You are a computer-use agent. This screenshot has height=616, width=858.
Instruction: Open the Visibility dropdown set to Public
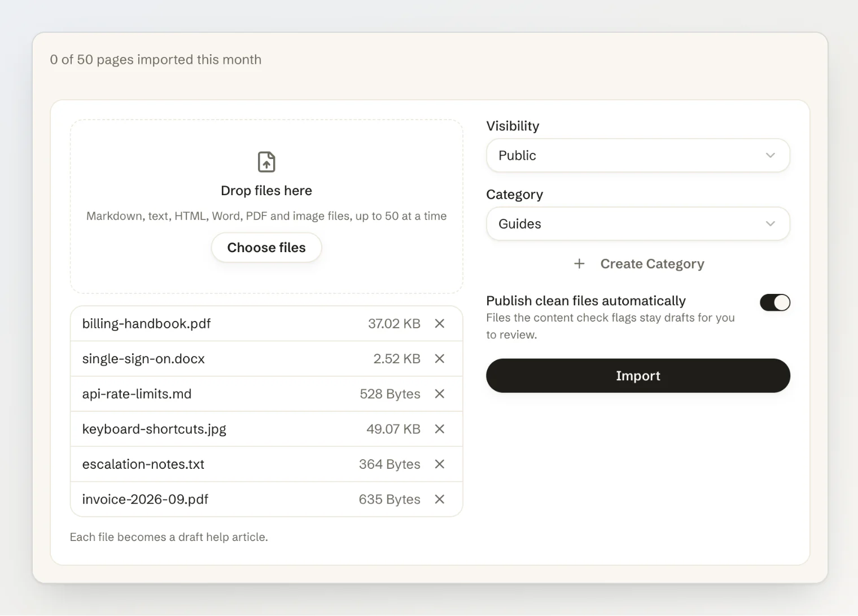click(x=638, y=155)
